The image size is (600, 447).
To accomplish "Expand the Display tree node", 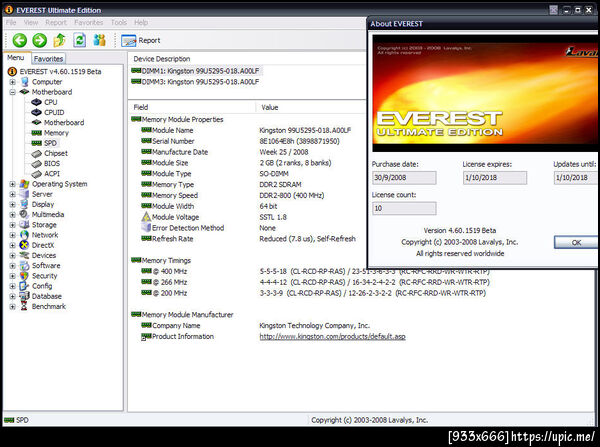I will (12, 204).
